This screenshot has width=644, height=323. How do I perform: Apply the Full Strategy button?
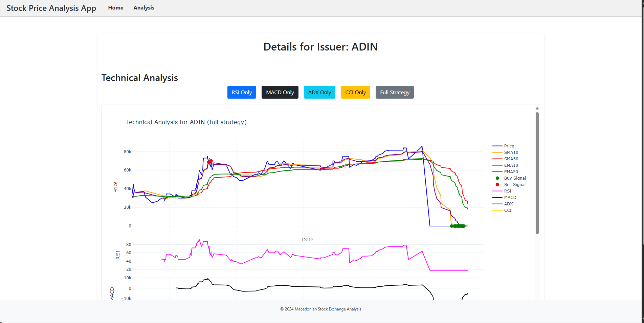[x=395, y=92]
